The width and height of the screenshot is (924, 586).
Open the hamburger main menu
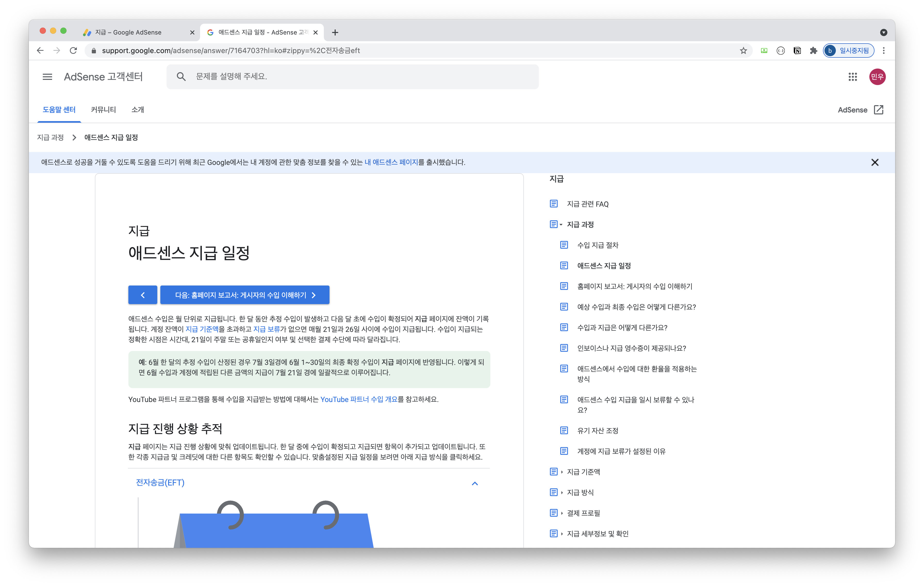(x=47, y=77)
